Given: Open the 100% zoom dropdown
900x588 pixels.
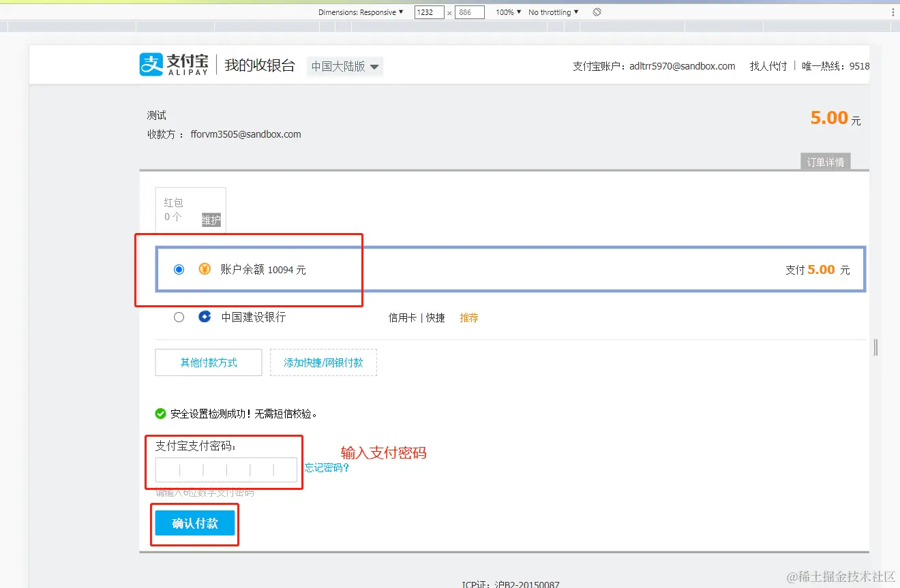Looking at the screenshot, I should click(508, 12).
